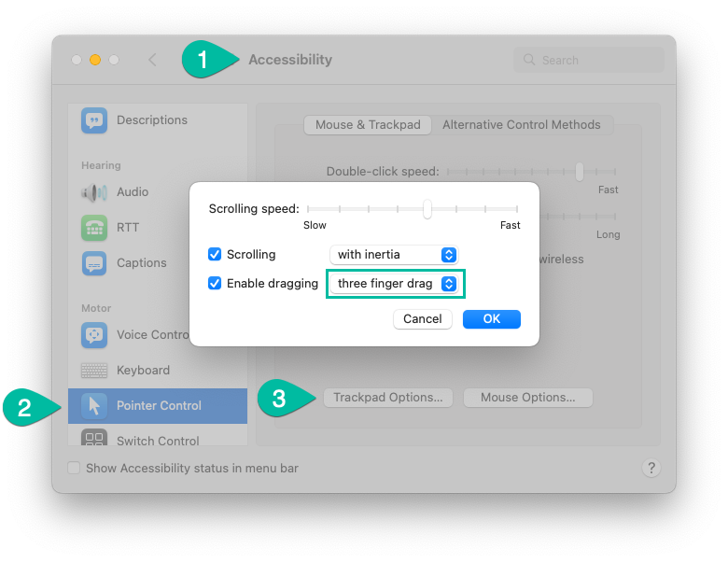Image resolution: width=728 pixels, height=562 pixels.
Task: Open Trackpad Options…
Action: pyautogui.click(x=388, y=398)
